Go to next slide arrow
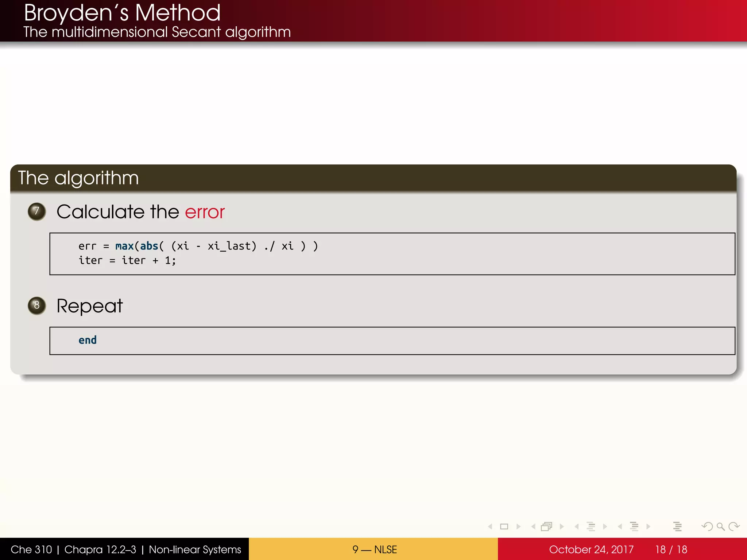This screenshot has height=560, width=747. click(x=518, y=526)
